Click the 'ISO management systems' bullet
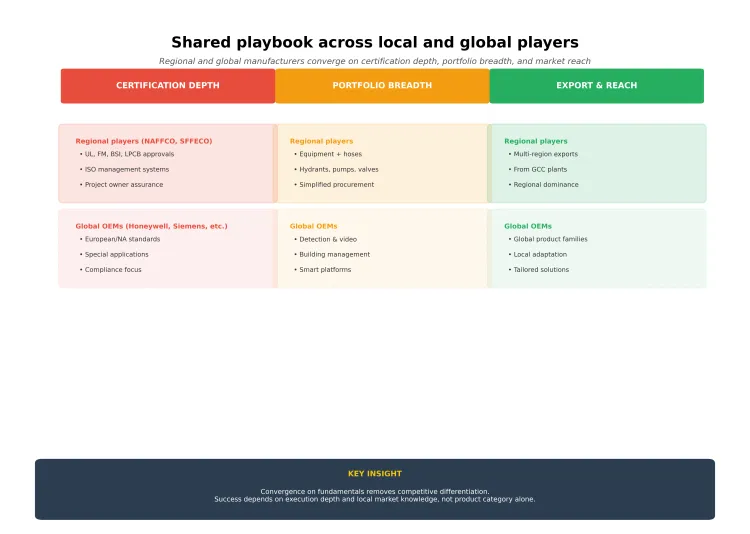The width and height of the screenshot is (750, 534). pos(126,170)
